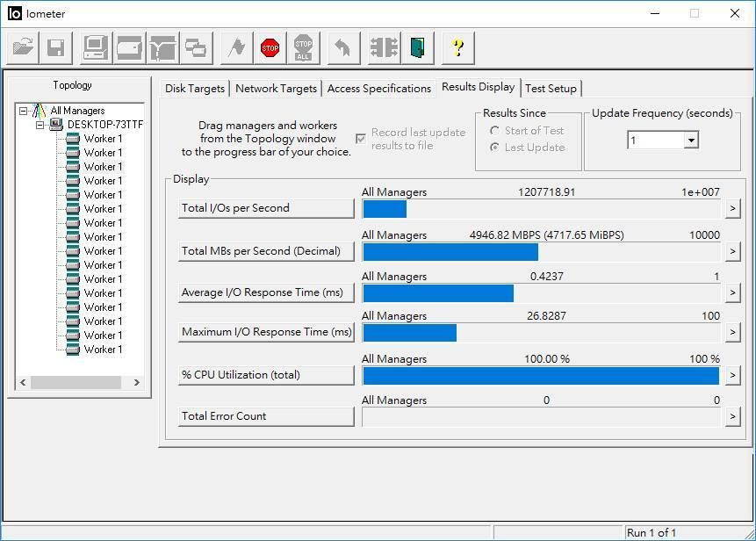Screen dimensions: 756x541
Task: Select the Last Update radio option
Action: 493,146
